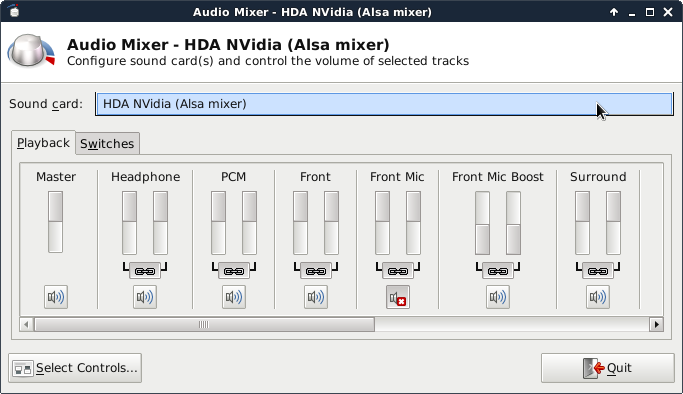Maximize the Audio Mixer window
This screenshot has height=394, width=683.
(x=650, y=12)
